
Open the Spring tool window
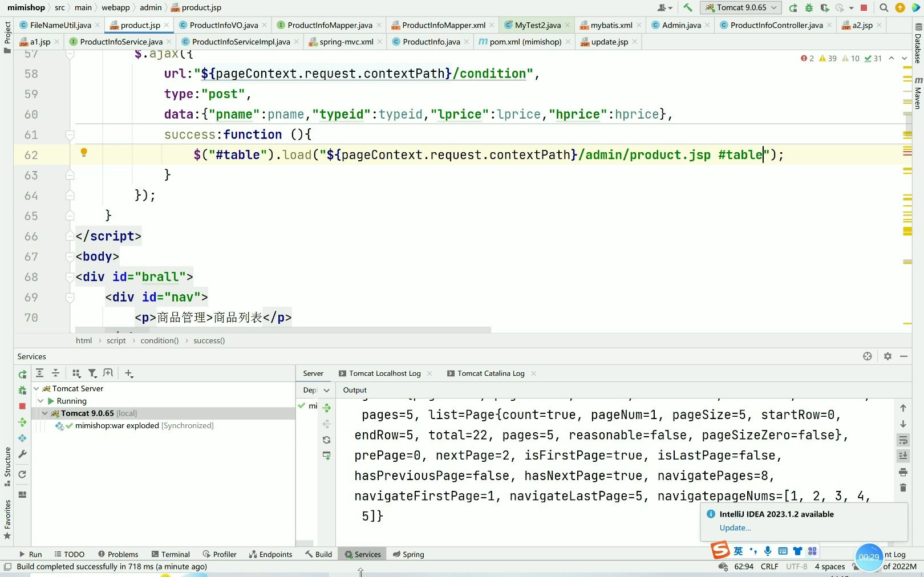[408, 554]
